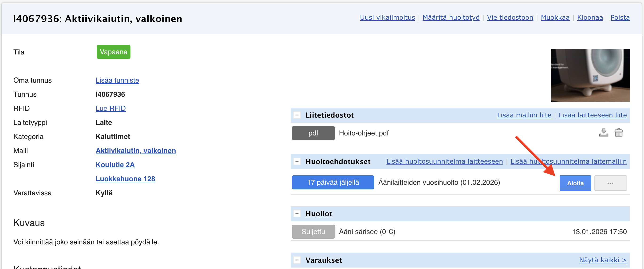Click Uusi vikailmoitus in header

[387, 17]
